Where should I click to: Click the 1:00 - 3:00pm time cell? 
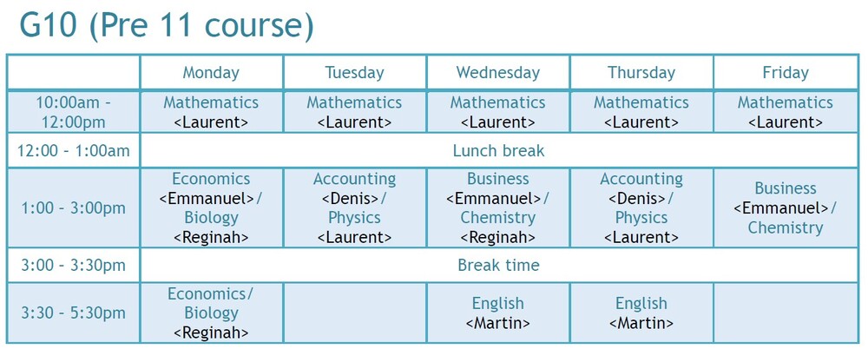[74, 208]
